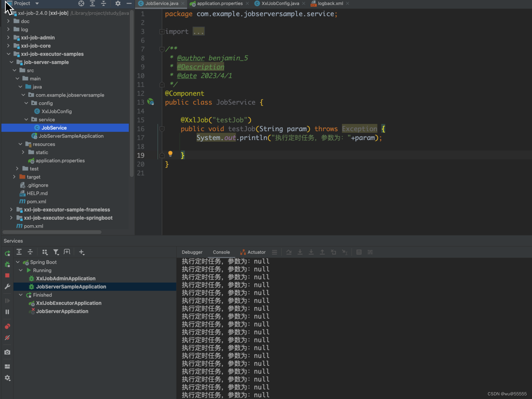Toggle Mute Breakpoints icon
The height and width of the screenshot is (399, 532).
point(7,337)
